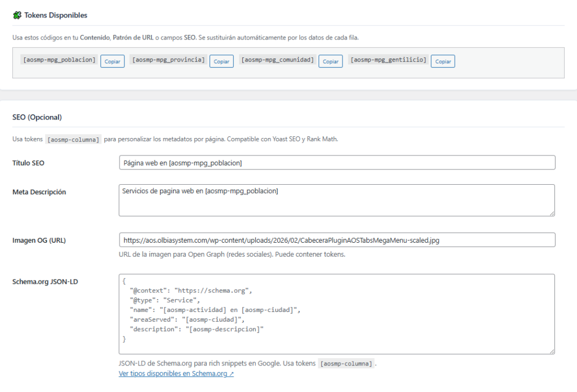Viewport: 577px width, 392px height.
Task: Copy the aosmp-mpg_poblacion token
Action: 112,61
